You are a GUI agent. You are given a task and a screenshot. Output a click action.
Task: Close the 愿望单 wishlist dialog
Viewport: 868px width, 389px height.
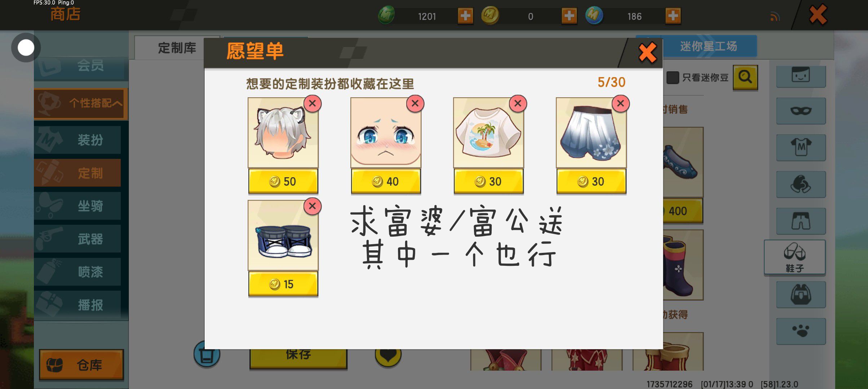point(647,53)
